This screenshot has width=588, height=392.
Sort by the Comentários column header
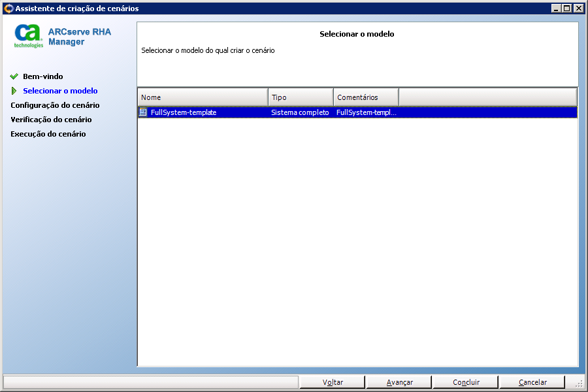(366, 97)
